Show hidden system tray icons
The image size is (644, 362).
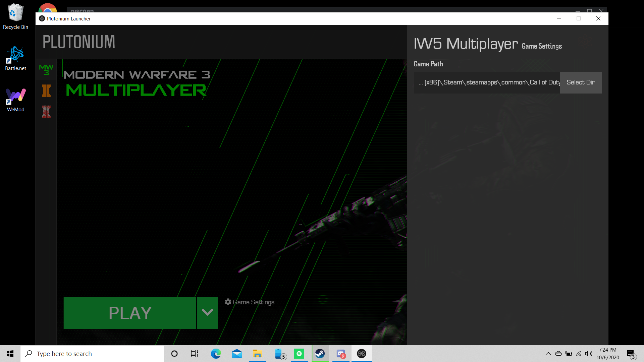(548, 354)
